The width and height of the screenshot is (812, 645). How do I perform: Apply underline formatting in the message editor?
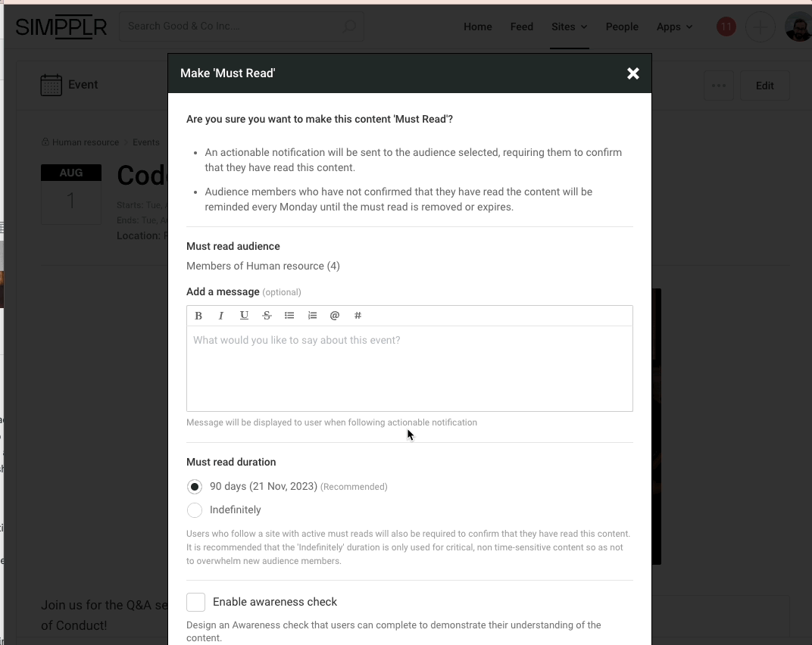[244, 316]
